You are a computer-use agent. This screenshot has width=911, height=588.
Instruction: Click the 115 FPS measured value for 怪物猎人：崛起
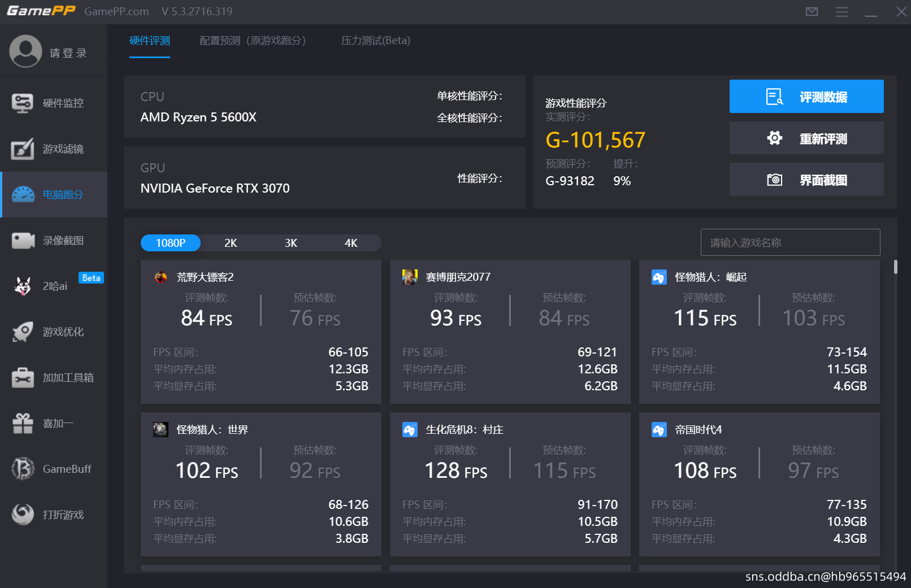click(705, 318)
